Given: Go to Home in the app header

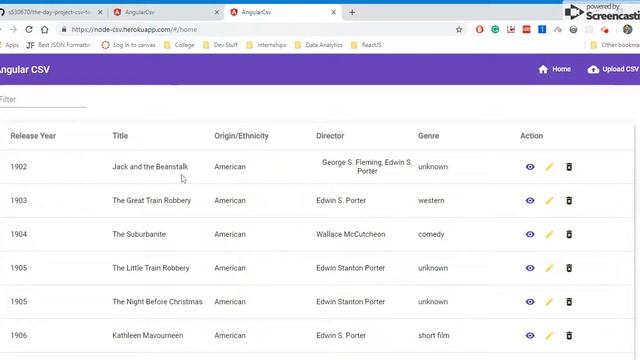Looking at the screenshot, I should 554,69.
